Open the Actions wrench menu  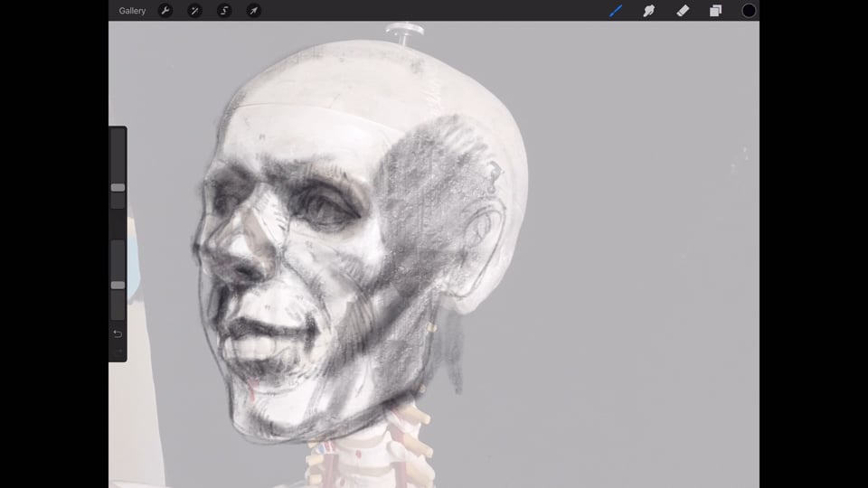tap(165, 11)
